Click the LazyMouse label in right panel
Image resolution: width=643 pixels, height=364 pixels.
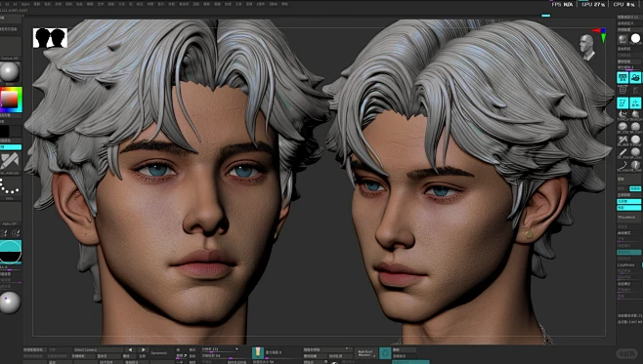click(625, 264)
